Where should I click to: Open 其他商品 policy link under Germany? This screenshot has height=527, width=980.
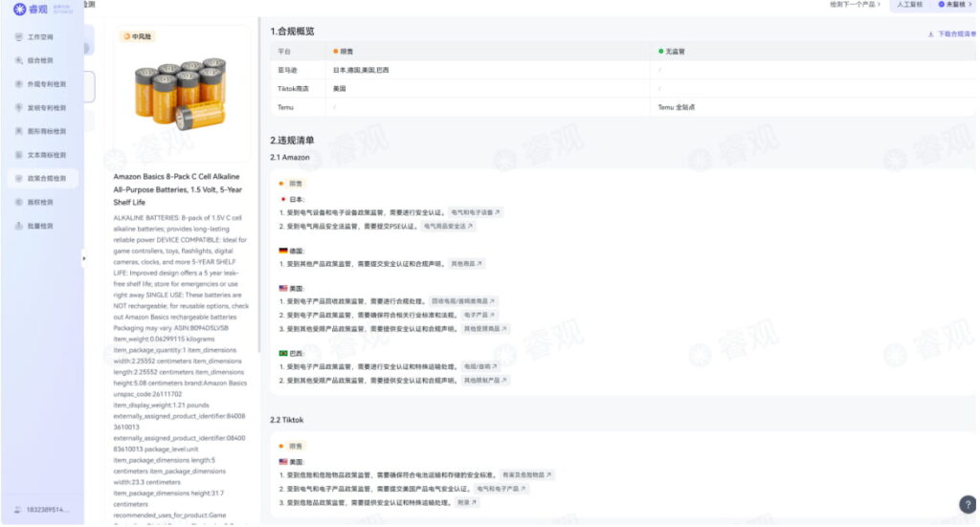coord(466,264)
